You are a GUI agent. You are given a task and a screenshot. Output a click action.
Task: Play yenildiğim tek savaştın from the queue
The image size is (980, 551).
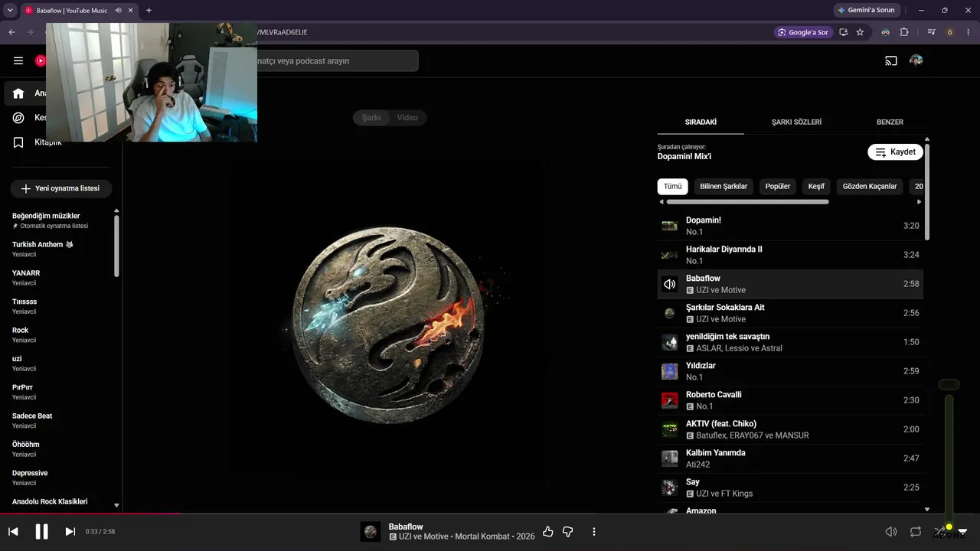(x=790, y=342)
